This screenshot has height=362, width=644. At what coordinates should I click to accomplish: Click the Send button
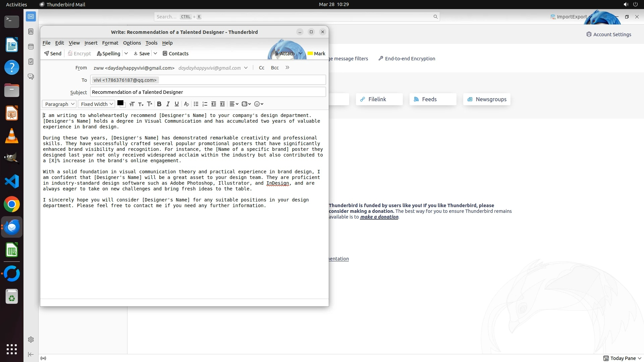(x=53, y=54)
